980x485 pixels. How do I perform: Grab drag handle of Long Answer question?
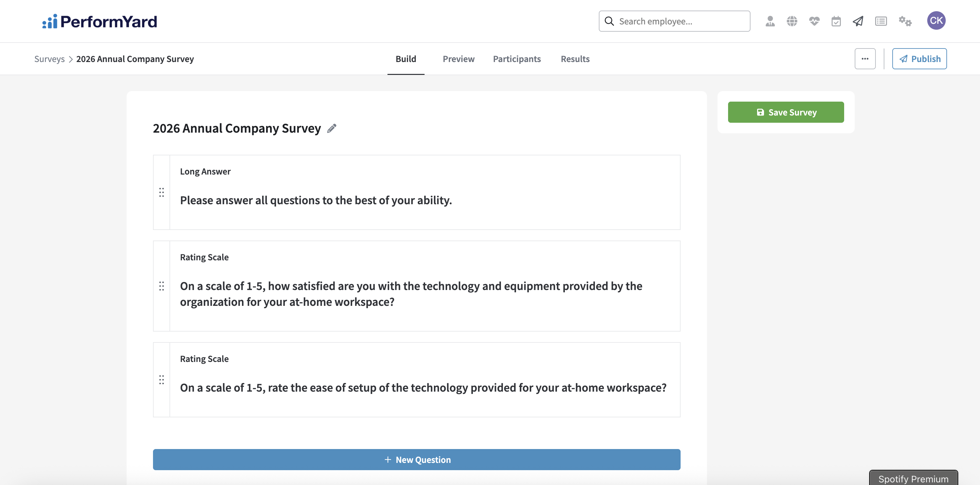(x=161, y=192)
